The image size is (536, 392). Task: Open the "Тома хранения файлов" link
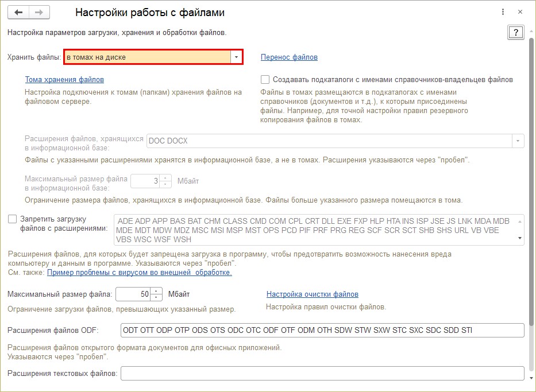(x=64, y=80)
